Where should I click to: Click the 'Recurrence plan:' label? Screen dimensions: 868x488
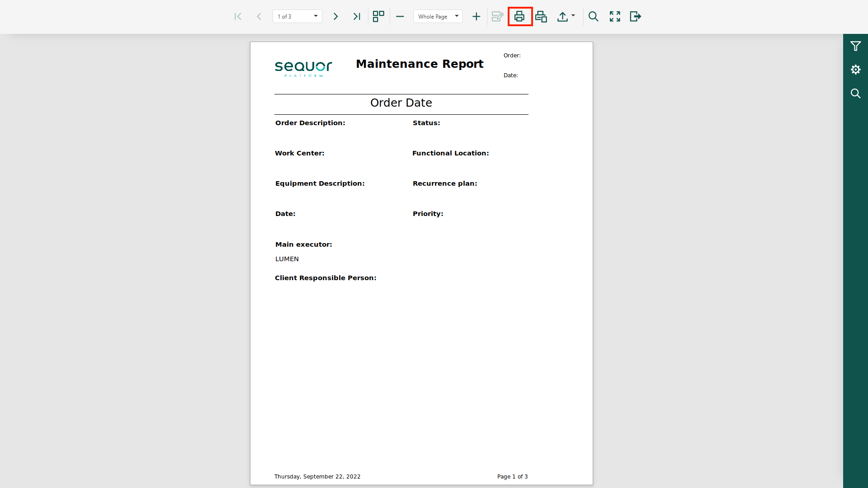pyautogui.click(x=445, y=183)
